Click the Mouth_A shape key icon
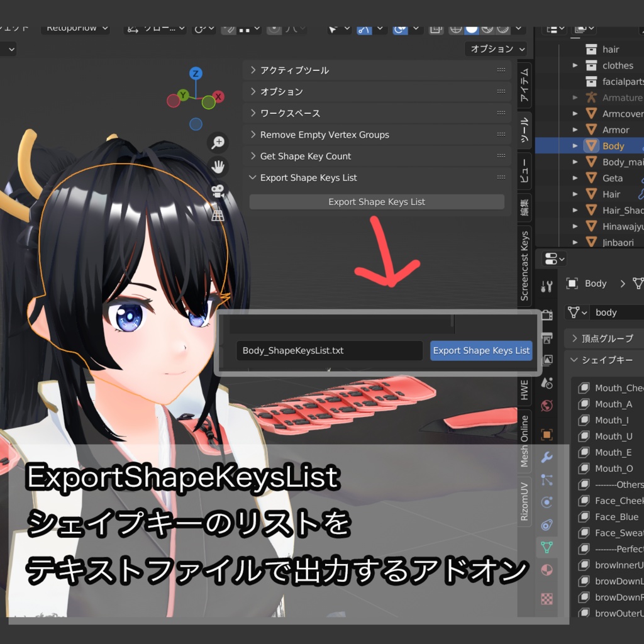 coord(584,404)
